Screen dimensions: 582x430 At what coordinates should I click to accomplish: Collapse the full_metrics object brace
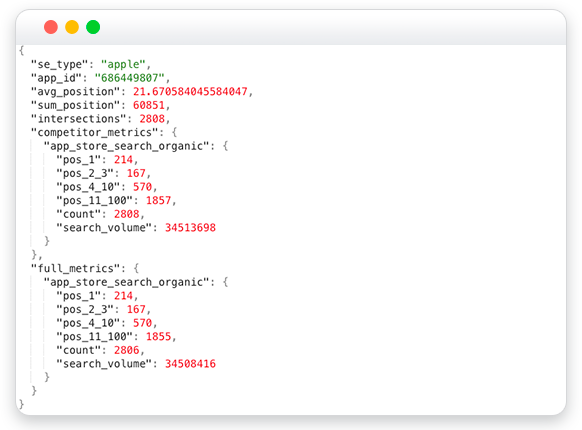[136, 268]
